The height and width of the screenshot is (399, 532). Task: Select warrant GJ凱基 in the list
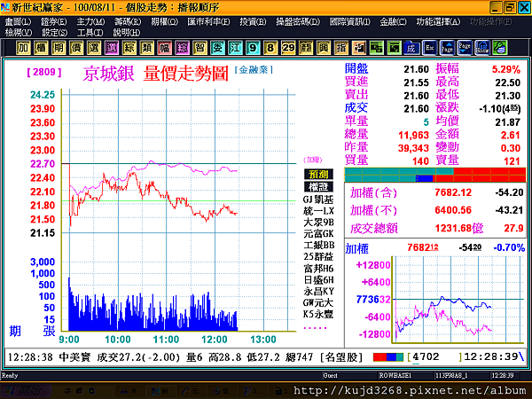pos(318,199)
